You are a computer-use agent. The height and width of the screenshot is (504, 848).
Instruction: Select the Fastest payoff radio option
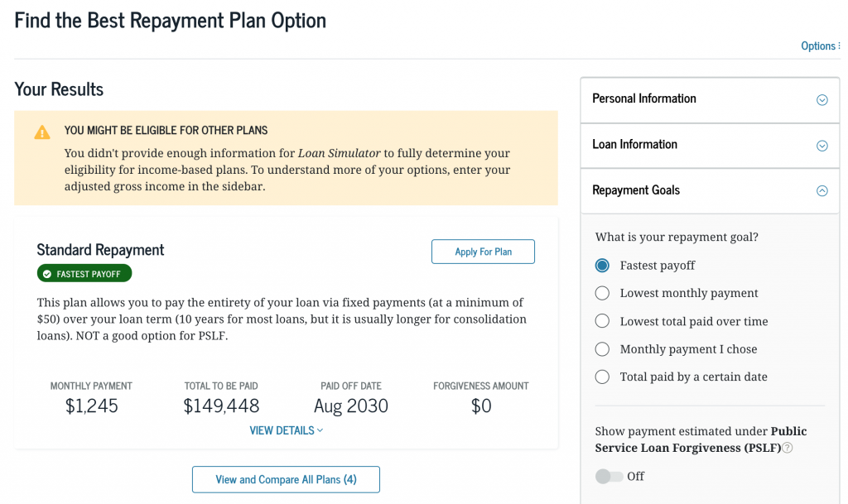pyautogui.click(x=603, y=266)
